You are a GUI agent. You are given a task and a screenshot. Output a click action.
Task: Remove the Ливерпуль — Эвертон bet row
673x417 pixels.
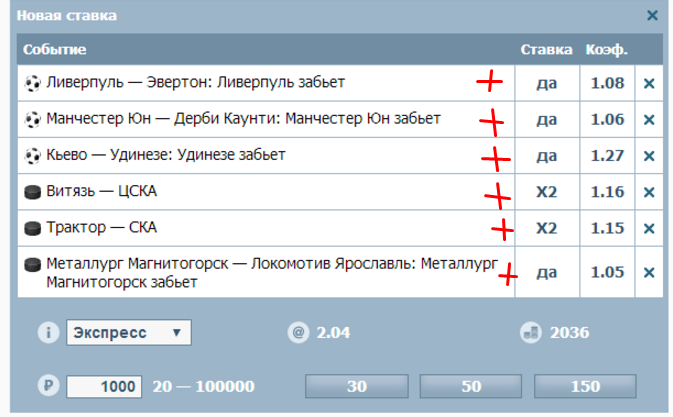click(648, 83)
